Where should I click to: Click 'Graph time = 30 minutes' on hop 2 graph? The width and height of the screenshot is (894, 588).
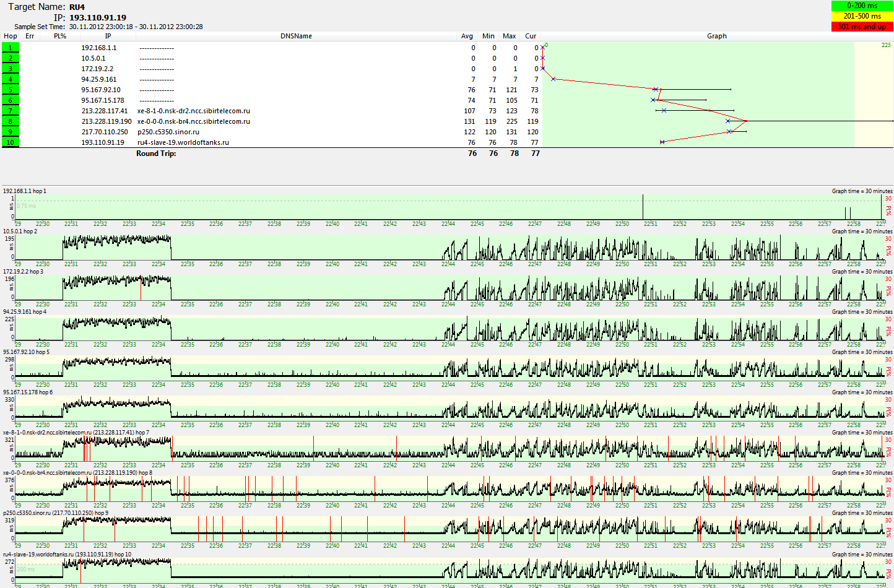(x=862, y=231)
